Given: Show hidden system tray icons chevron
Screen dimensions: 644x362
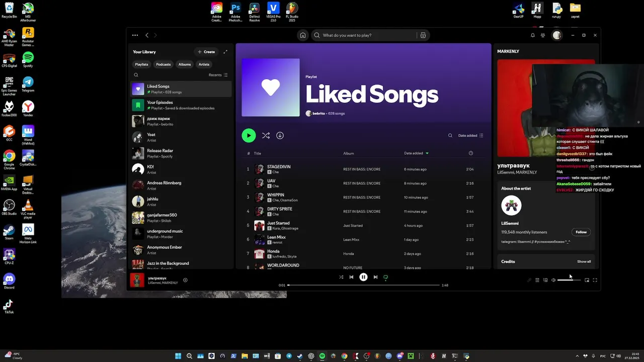Looking at the screenshot, I should click(x=577, y=356).
